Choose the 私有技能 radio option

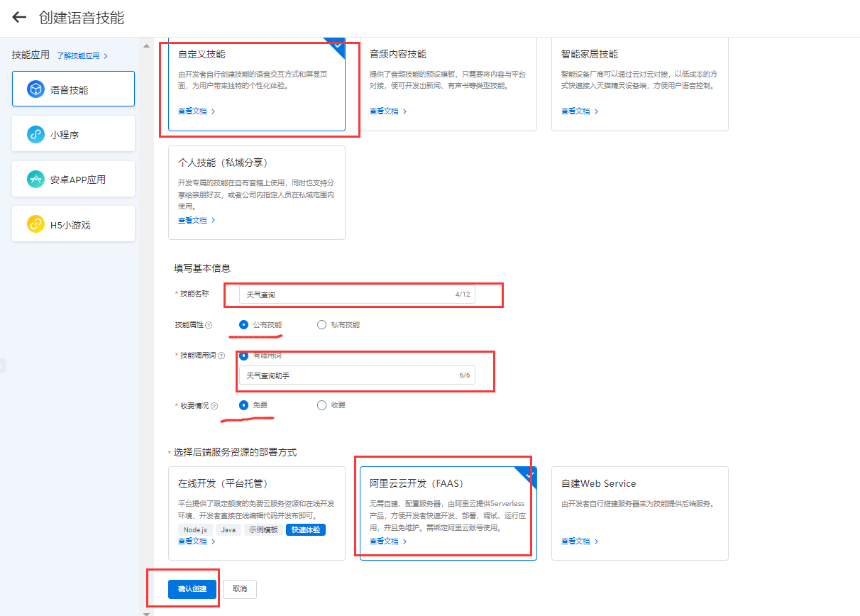coord(322,324)
